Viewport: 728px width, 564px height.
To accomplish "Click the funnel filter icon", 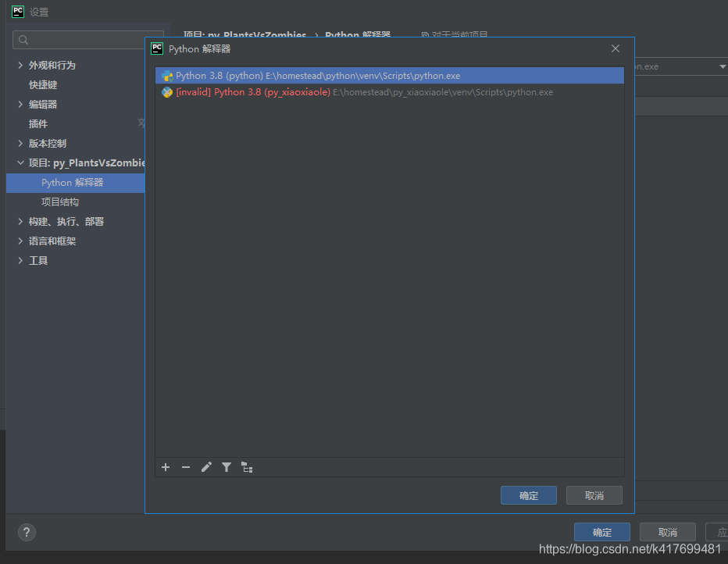I will [227, 467].
